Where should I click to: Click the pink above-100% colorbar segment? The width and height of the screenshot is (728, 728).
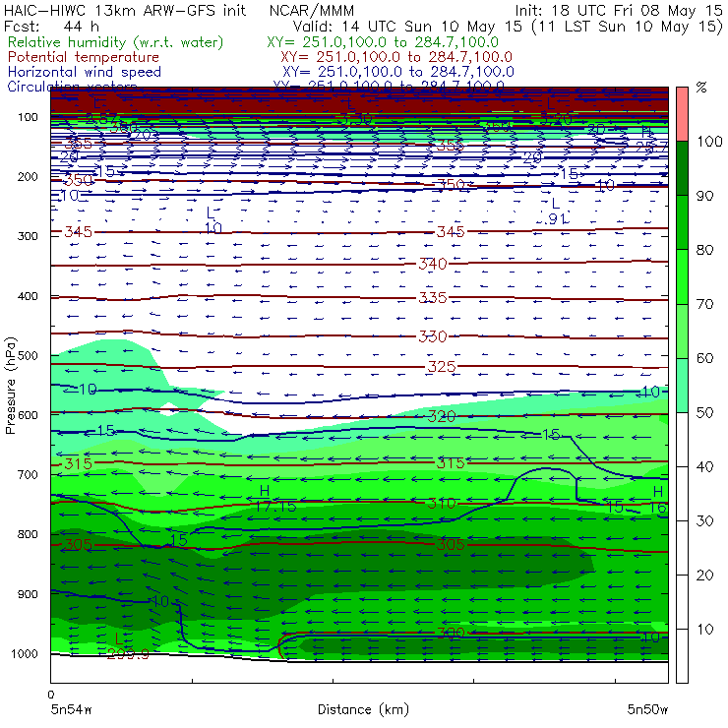click(682, 114)
